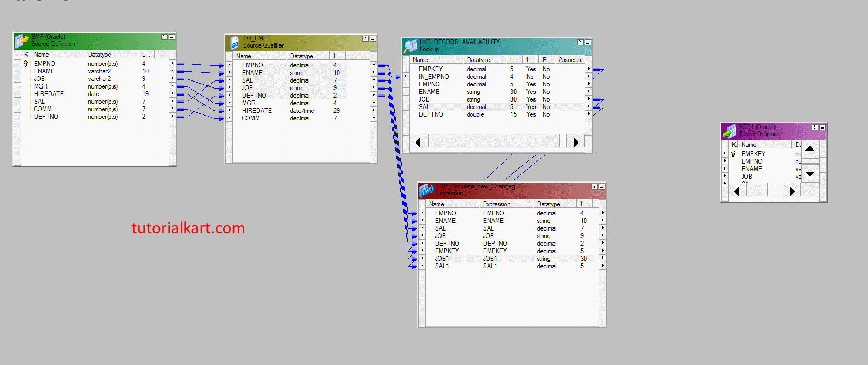Click the EMP Source Definition icon

coord(22,40)
